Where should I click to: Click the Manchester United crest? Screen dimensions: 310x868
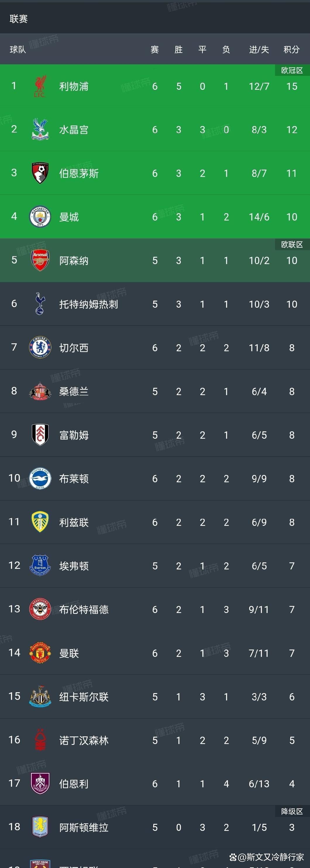click(40, 653)
